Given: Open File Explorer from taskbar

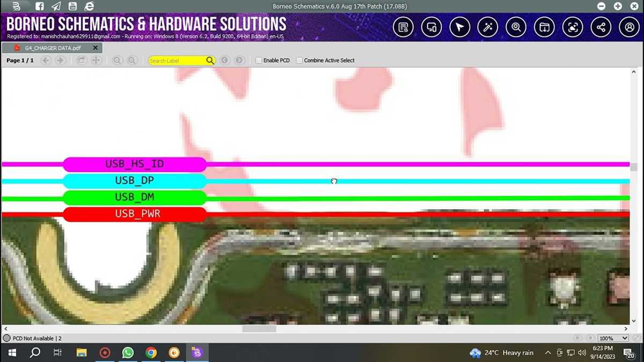Looking at the screenshot, I should pos(82,352).
